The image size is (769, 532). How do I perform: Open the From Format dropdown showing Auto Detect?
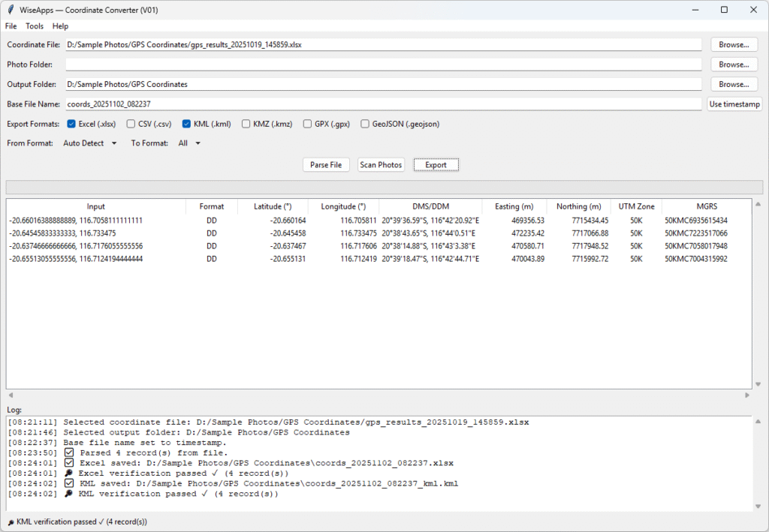[x=89, y=143]
